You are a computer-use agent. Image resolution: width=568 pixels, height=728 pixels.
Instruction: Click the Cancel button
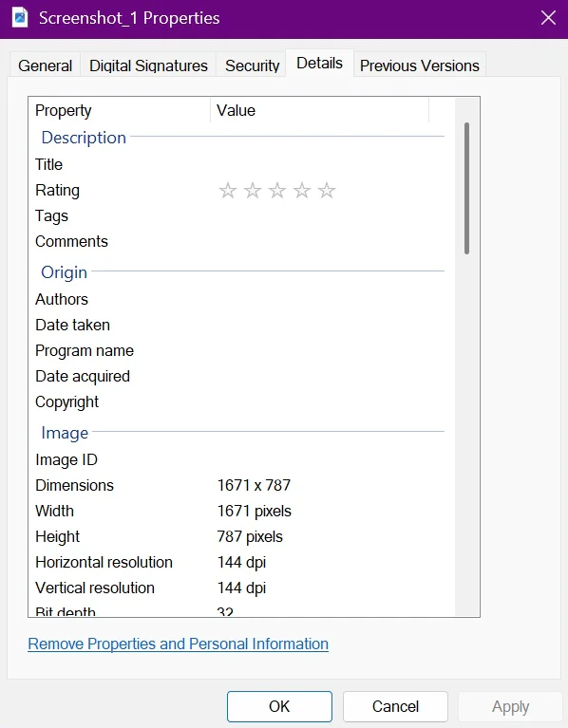pyautogui.click(x=395, y=706)
